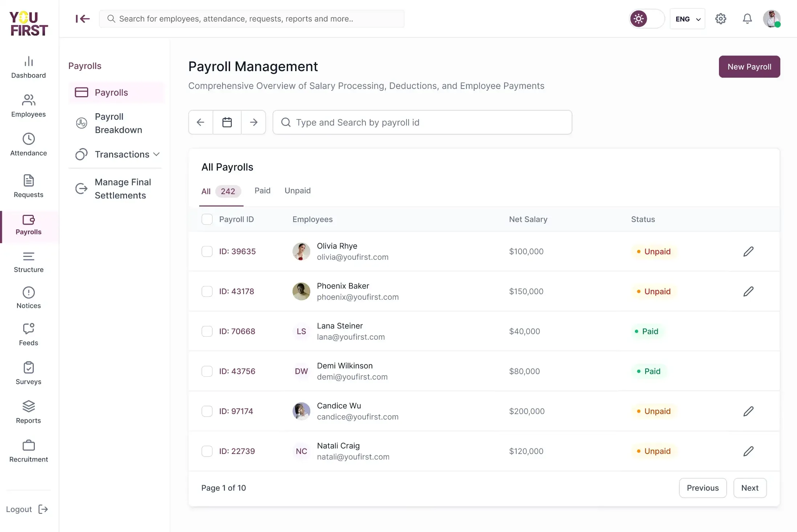Click Lana Steiner's LS initials avatar

301,331
